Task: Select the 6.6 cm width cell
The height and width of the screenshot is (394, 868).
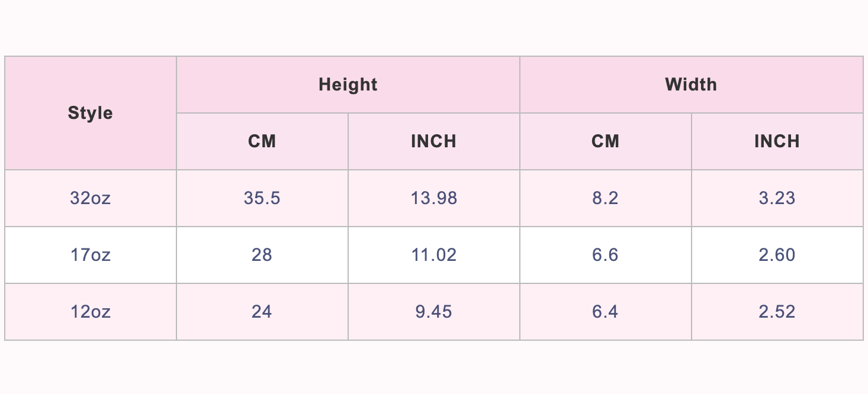Action: [x=605, y=255]
